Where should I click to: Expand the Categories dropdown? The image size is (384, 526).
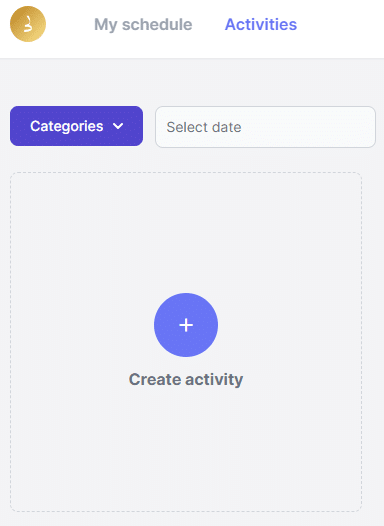tap(76, 126)
